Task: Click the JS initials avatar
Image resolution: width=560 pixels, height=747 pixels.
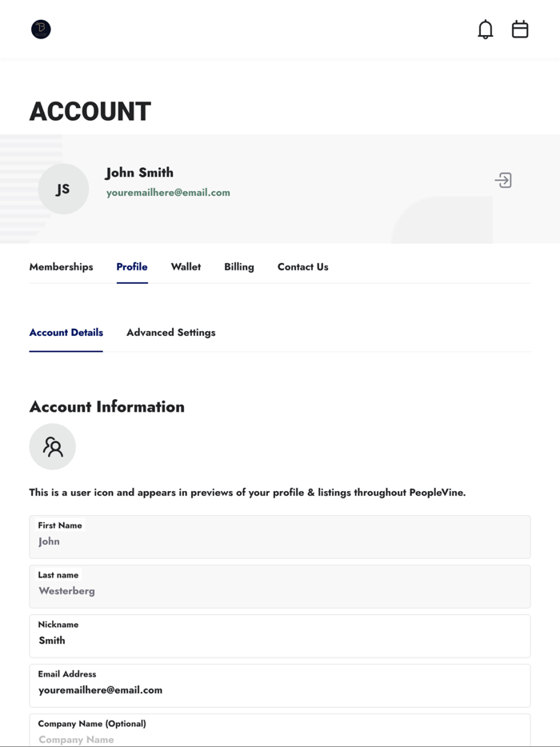Action: pyautogui.click(x=63, y=189)
